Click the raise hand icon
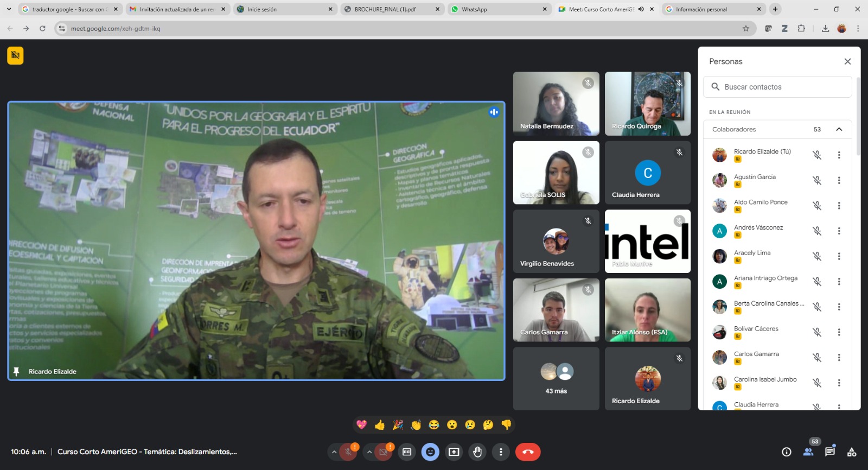The height and width of the screenshot is (470, 868). tap(477, 452)
